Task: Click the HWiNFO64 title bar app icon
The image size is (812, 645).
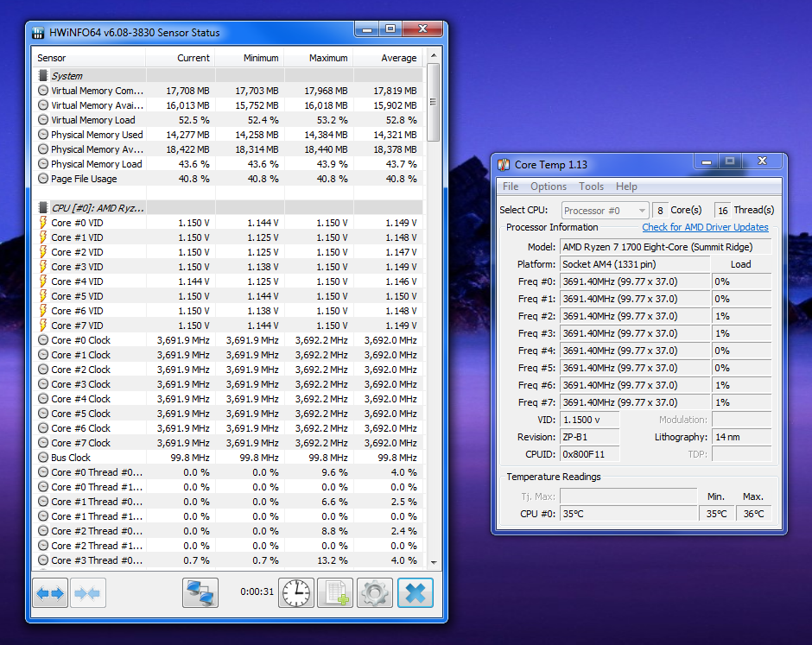Action: click(38, 33)
